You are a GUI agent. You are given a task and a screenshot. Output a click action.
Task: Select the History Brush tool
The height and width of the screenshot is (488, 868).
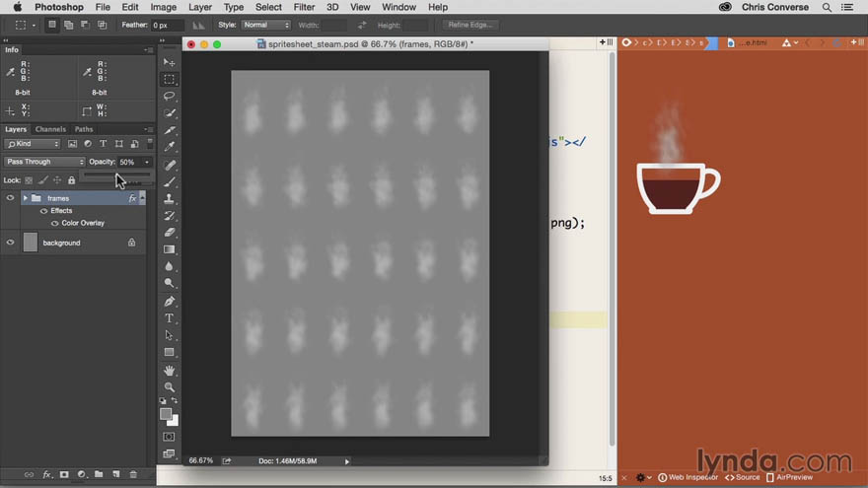(170, 216)
